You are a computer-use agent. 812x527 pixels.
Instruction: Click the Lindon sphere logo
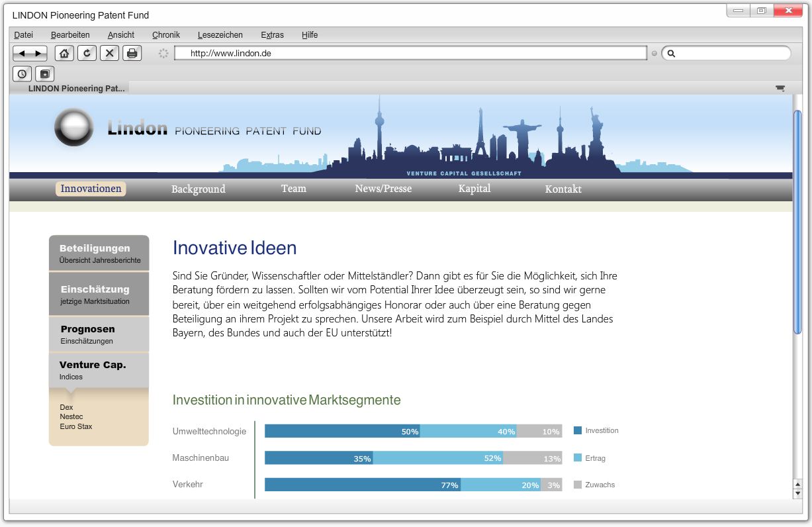pos(73,126)
